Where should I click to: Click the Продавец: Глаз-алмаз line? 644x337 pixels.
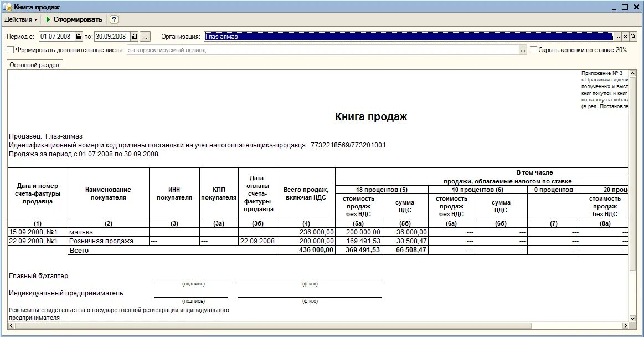45,136
